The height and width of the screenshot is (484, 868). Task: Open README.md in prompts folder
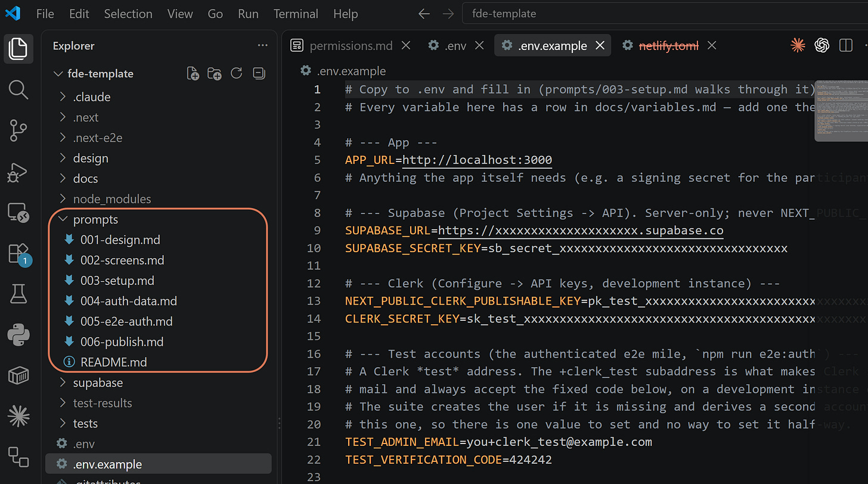pos(113,362)
